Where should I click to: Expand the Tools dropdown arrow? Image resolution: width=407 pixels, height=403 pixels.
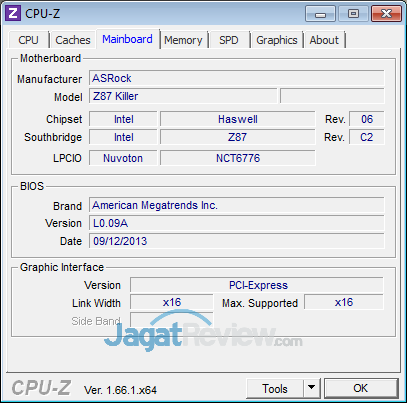[312, 388]
